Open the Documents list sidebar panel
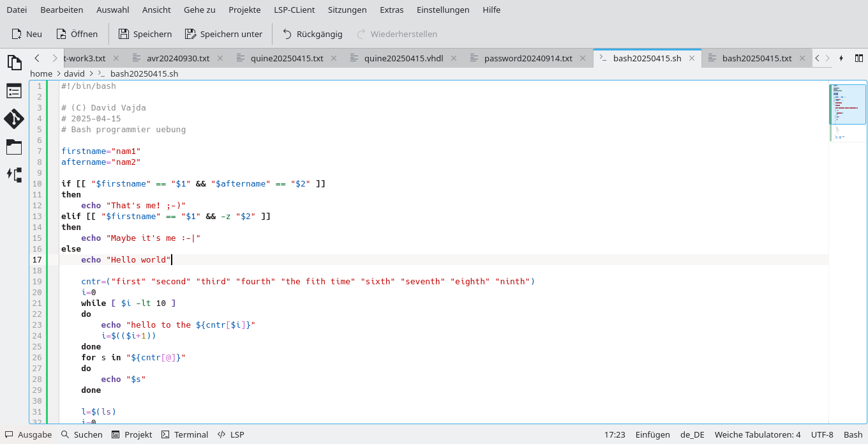868x444 pixels. click(x=14, y=63)
